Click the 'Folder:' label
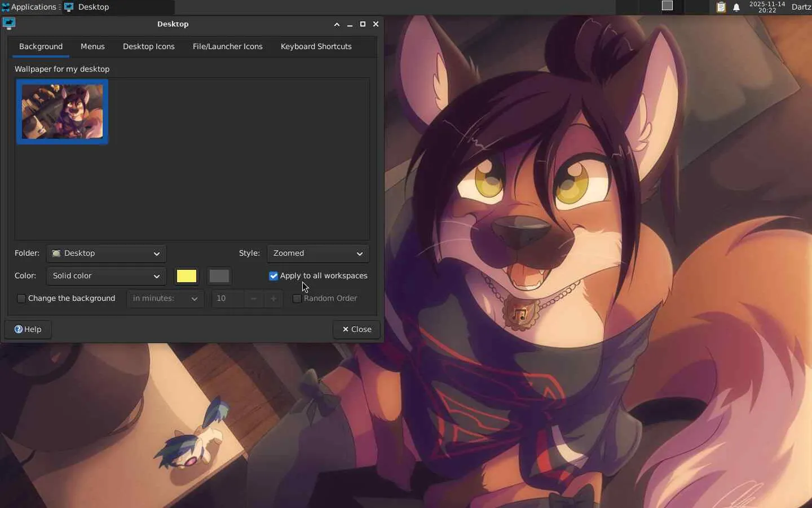The height and width of the screenshot is (508, 812). point(27,253)
